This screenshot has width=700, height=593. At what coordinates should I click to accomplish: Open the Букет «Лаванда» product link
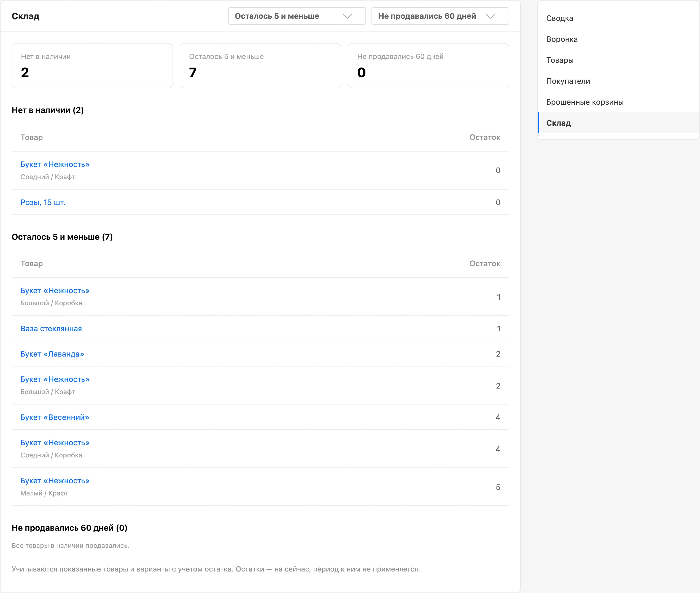tap(52, 354)
